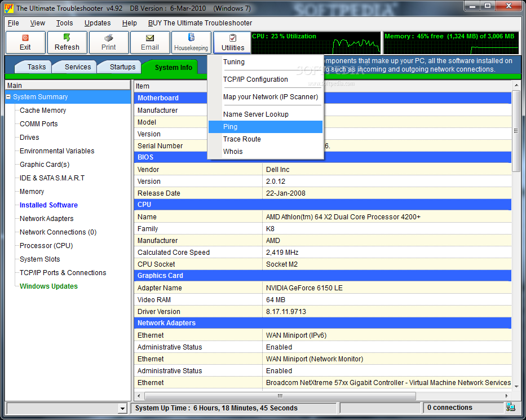Click the scroll up arrow
The height and width of the screenshot is (420, 526).
tap(516, 85)
